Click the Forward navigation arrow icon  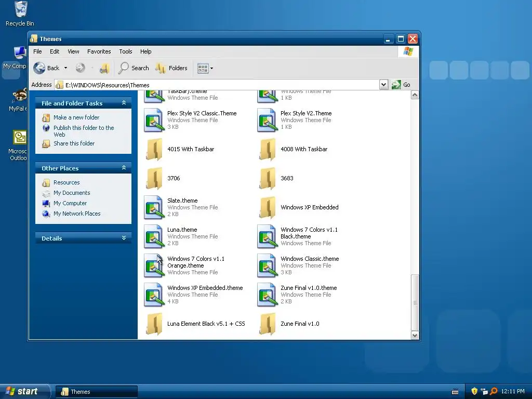[81, 68]
